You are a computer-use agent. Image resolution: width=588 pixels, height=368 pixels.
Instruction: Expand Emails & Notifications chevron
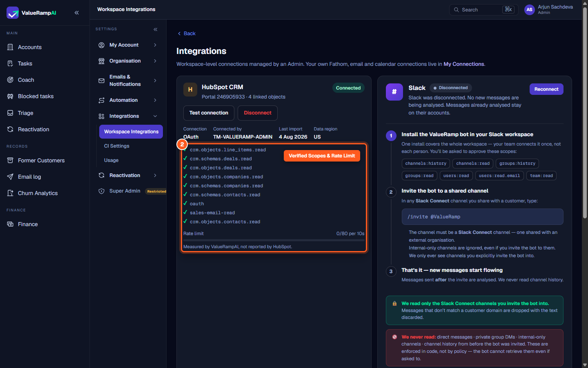[x=155, y=81]
